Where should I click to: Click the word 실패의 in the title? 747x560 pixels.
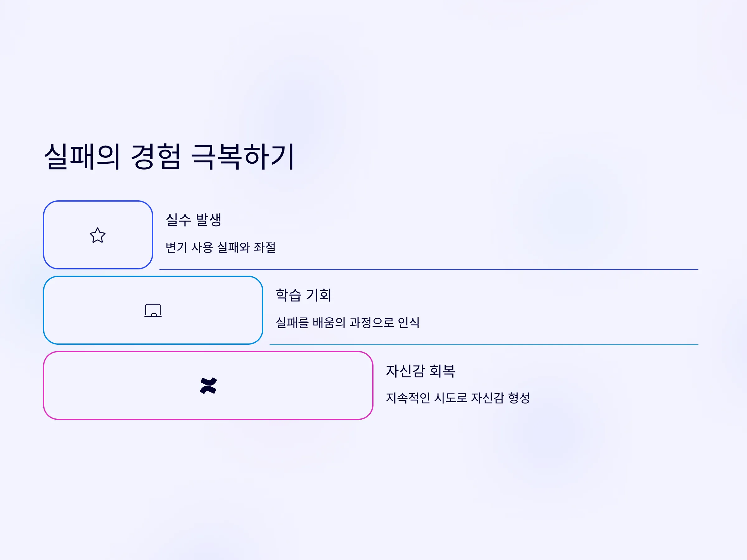tap(82, 156)
